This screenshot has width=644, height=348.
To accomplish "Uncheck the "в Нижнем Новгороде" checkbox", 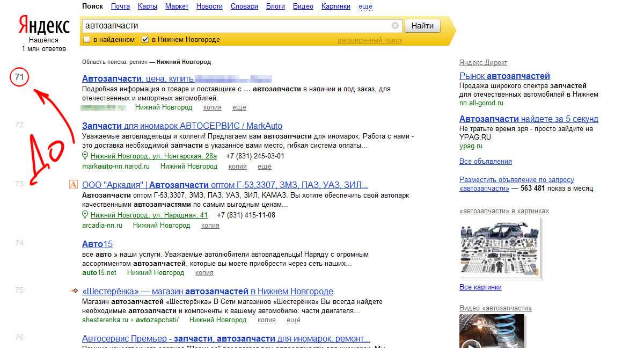I will (x=145, y=40).
